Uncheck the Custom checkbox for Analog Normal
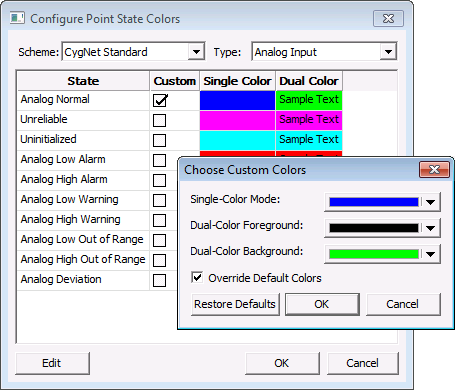Image resolution: width=455 pixels, height=390 pixels. [160, 100]
